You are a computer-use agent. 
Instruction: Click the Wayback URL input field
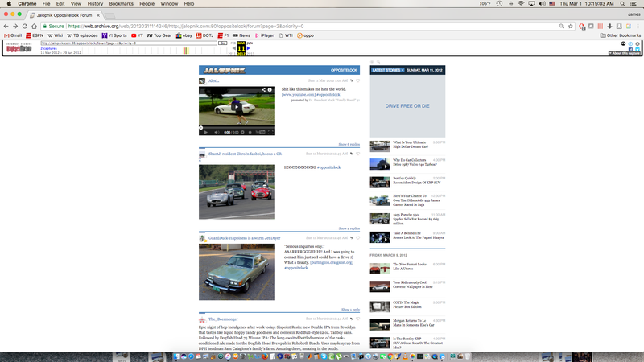(x=129, y=43)
